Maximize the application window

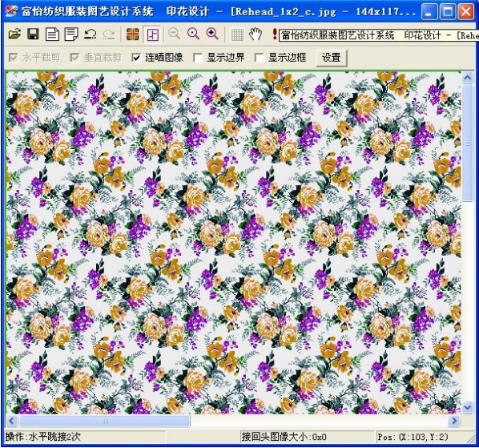448,11
